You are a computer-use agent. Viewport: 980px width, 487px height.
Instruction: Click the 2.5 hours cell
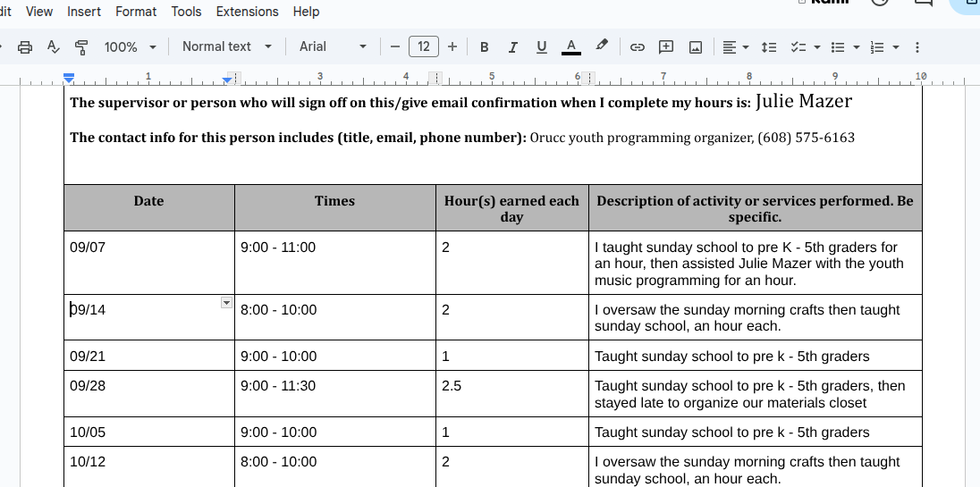coord(511,393)
